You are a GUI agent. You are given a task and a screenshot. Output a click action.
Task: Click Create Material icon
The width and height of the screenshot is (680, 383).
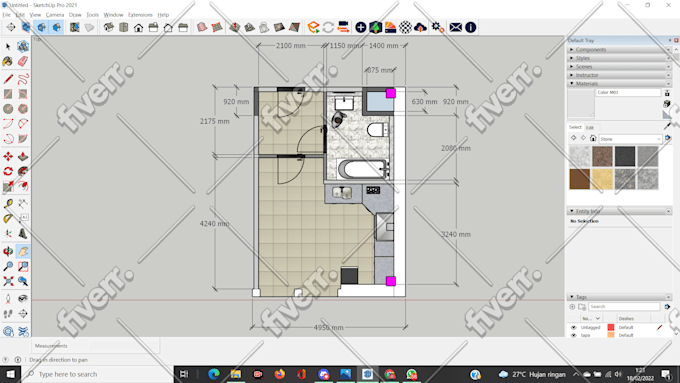click(x=667, y=104)
